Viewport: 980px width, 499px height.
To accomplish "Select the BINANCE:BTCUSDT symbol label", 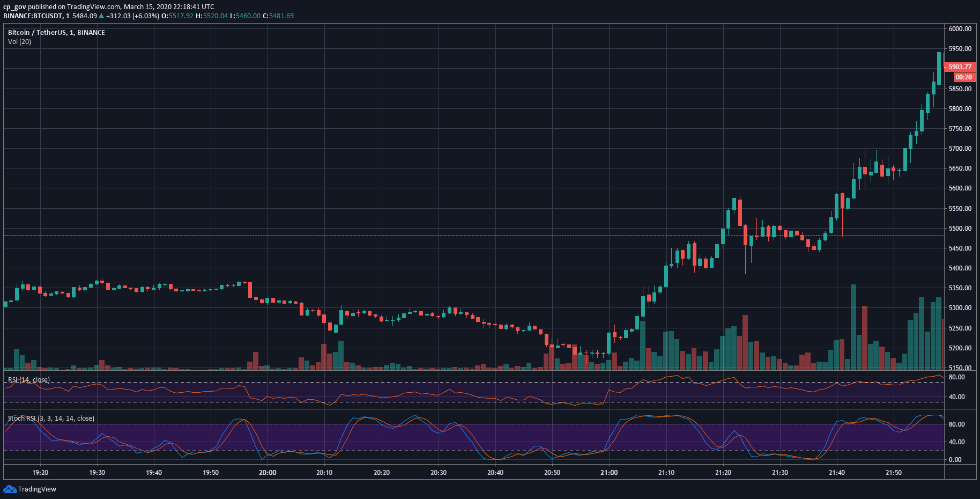I will tap(33, 16).
